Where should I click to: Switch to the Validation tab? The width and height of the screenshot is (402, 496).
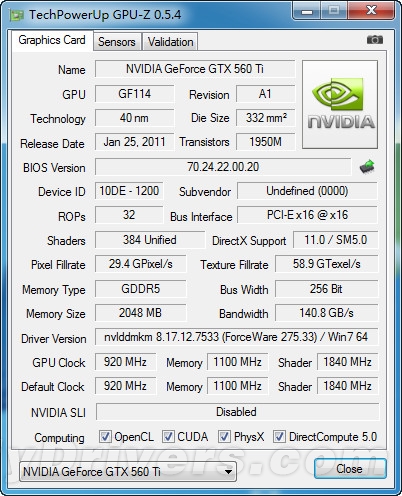tap(170, 42)
